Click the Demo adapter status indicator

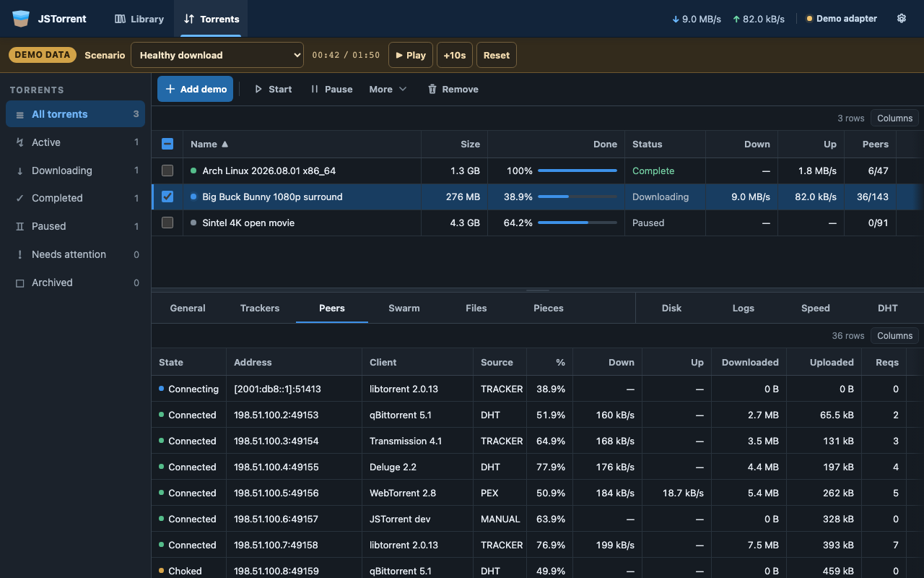click(842, 19)
